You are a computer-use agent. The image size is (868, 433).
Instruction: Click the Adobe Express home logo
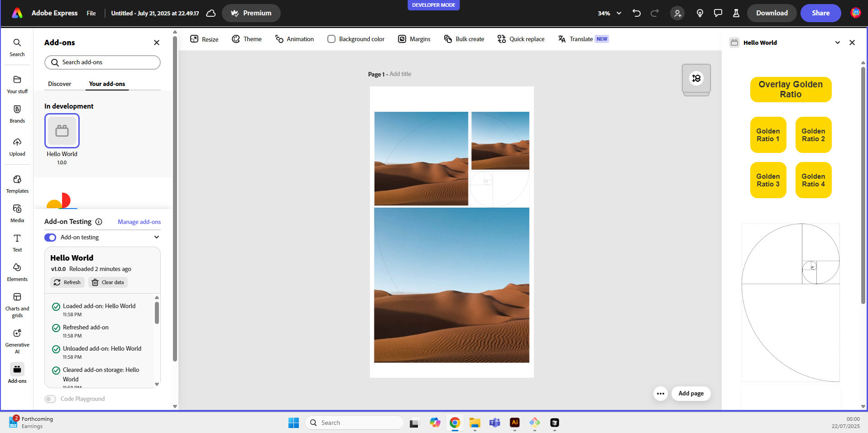tap(17, 13)
